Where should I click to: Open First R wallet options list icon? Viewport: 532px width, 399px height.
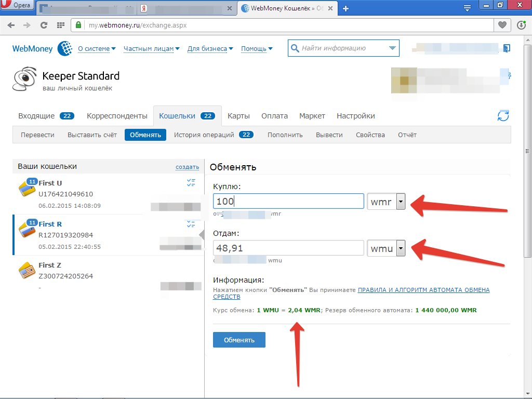point(191,224)
